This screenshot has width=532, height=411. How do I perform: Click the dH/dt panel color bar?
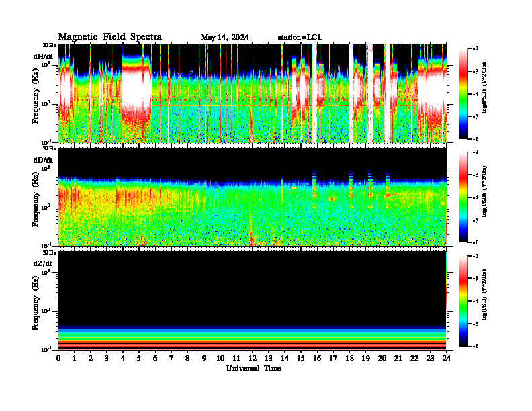point(463,93)
